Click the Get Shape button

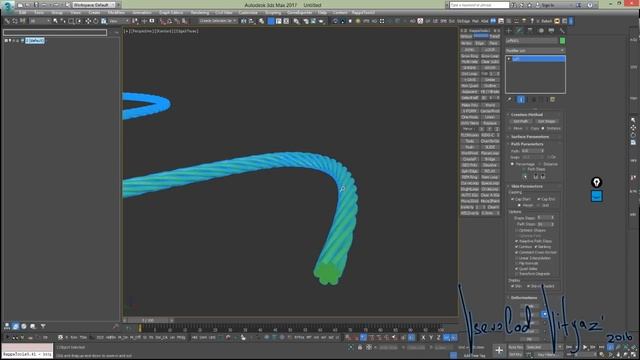547,122
